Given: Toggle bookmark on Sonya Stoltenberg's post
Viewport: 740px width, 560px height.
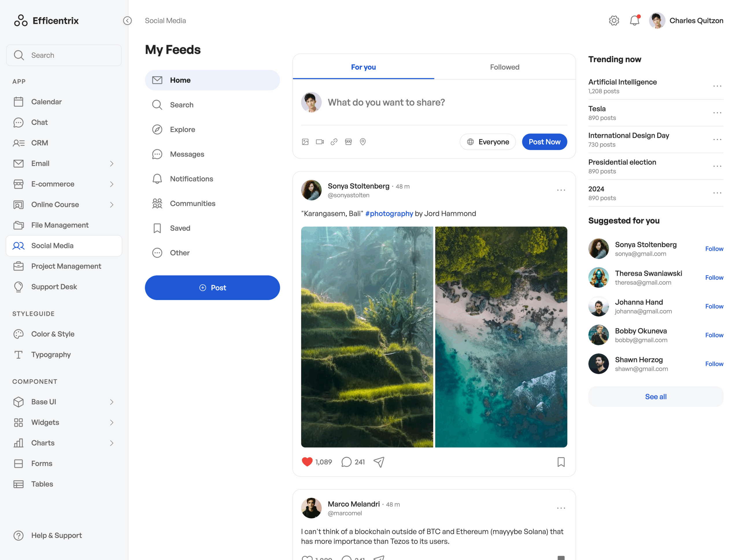Looking at the screenshot, I should (561, 462).
